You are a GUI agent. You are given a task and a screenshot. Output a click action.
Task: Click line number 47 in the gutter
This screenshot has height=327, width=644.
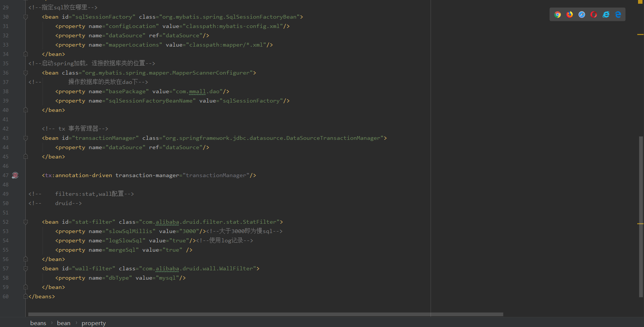(6, 175)
